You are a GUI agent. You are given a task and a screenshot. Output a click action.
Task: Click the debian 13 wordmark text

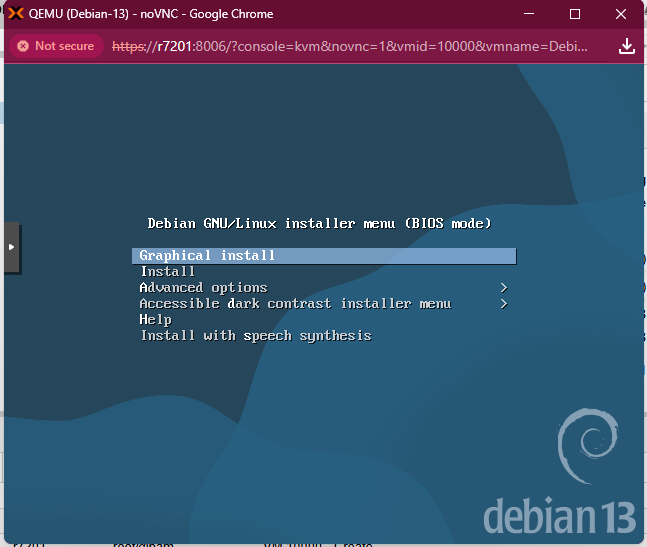(559, 516)
